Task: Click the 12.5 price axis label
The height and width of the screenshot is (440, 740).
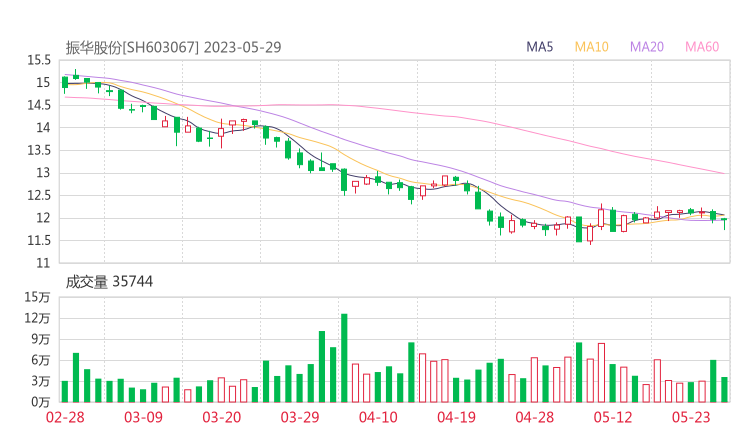Action: [x=38, y=195]
